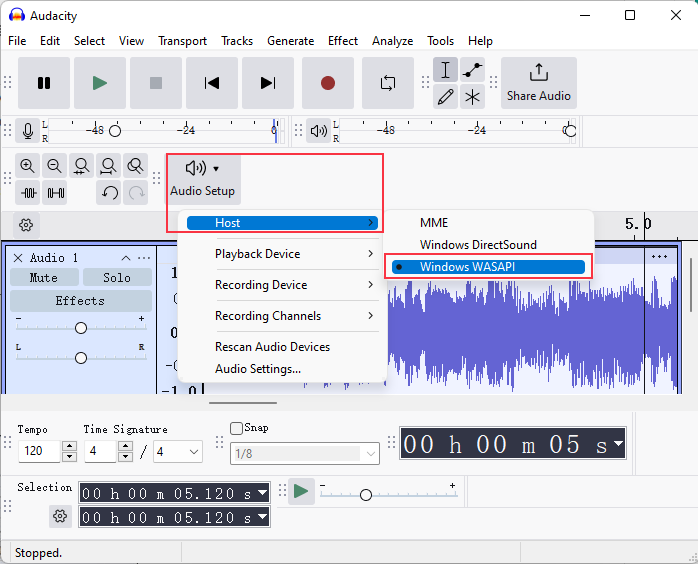
Task: Click the microphone record meter icon
Action: [x=28, y=130]
